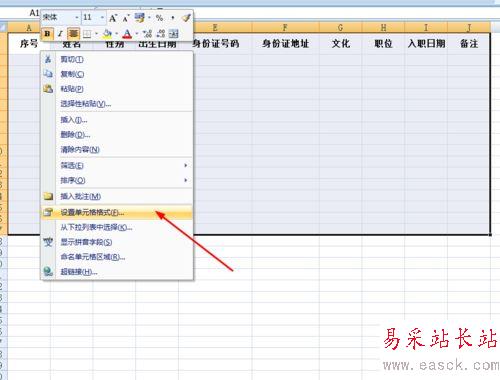
Task: Choose 选择性粘贴(V) Paste Special
Action: (117, 104)
